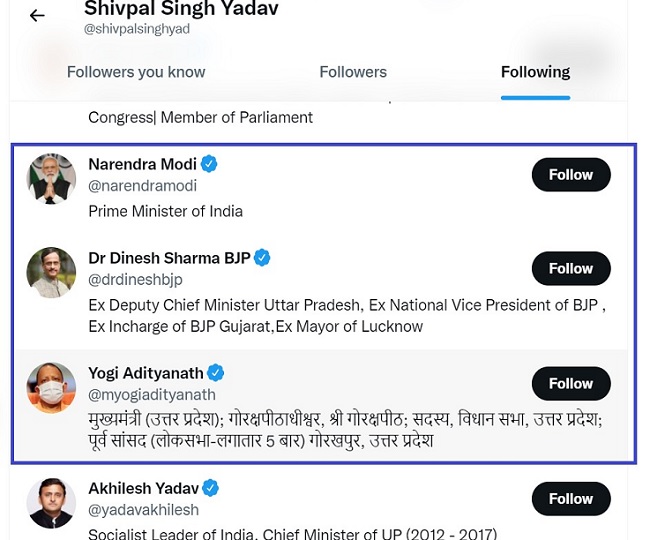Click Narendra Modi's verified badge
The height and width of the screenshot is (540, 650).
point(210,163)
